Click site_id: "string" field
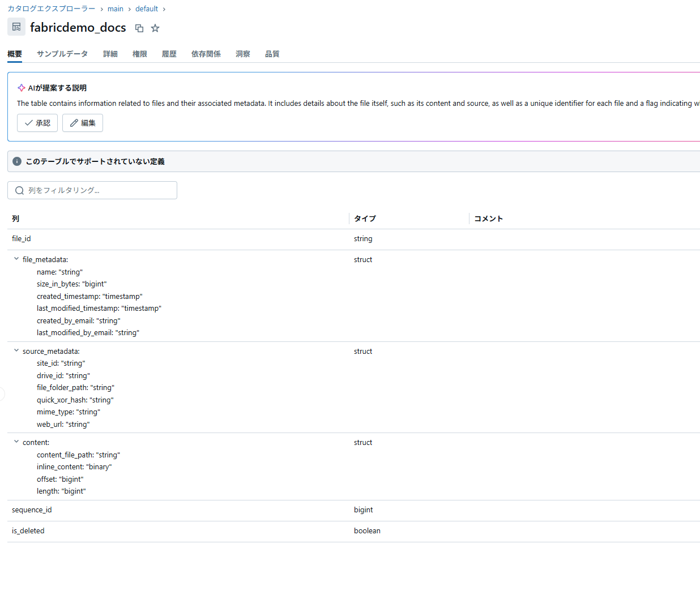Viewport: 700px width, 595px height. pyautogui.click(x=61, y=363)
